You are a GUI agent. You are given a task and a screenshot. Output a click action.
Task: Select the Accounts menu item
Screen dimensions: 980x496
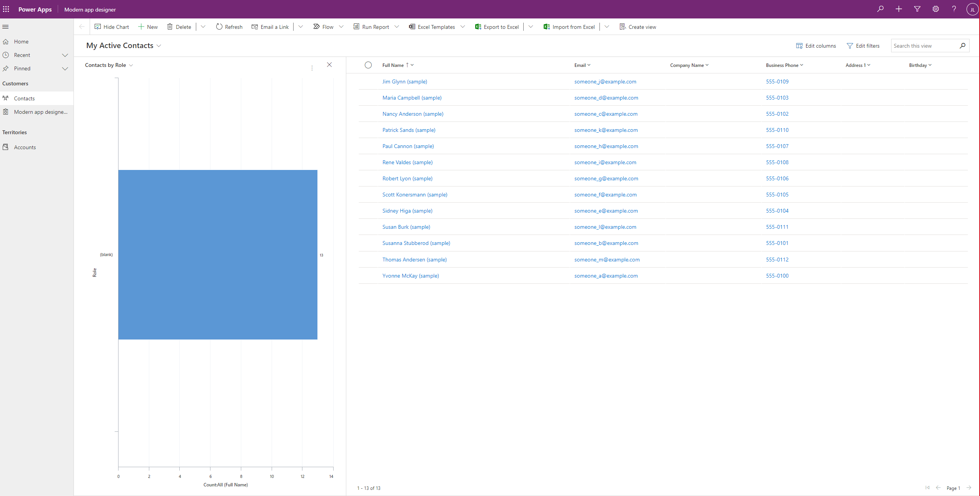(x=25, y=147)
